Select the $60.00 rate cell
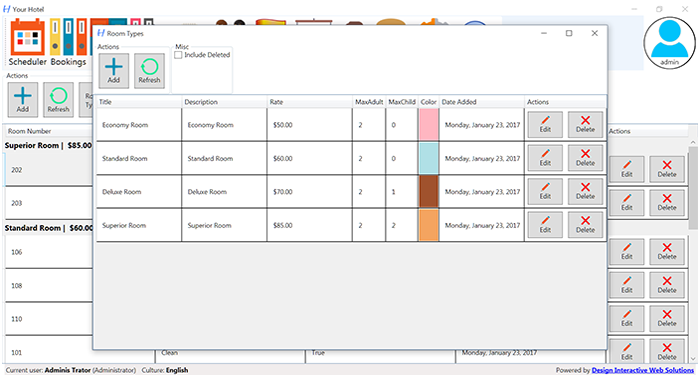The width and height of the screenshot is (700, 378). coord(310,158)
